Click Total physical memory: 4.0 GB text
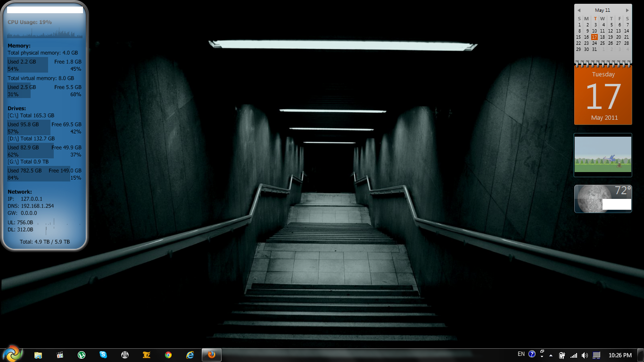 (x=43, y=53)
